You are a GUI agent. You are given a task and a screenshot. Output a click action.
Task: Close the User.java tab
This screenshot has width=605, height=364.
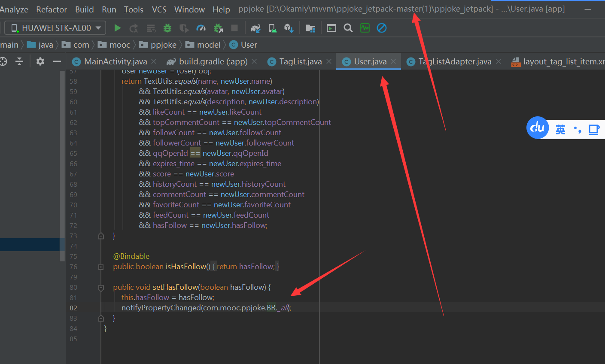coord(393,61)
